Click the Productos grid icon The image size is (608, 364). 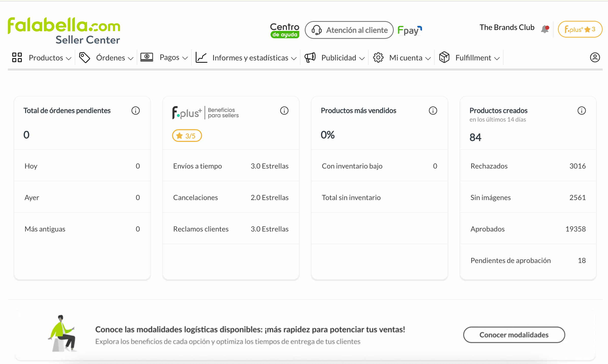pyautogui.click(x=17, y=57)
